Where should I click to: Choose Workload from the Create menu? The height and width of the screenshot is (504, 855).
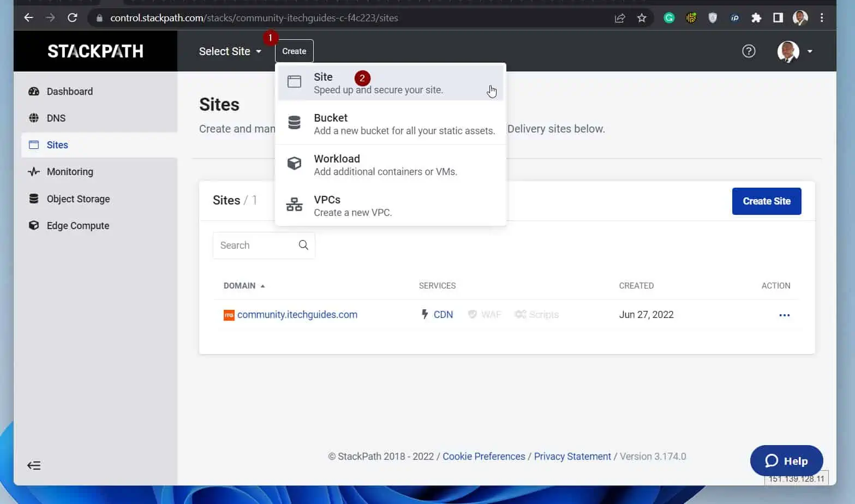(391, 165)
